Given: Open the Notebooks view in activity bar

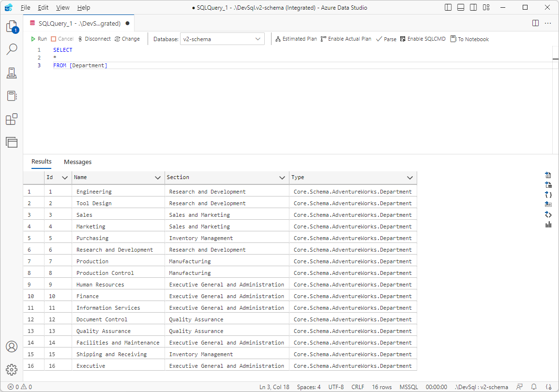Looking at the screenshot, I should coord(12,96).
